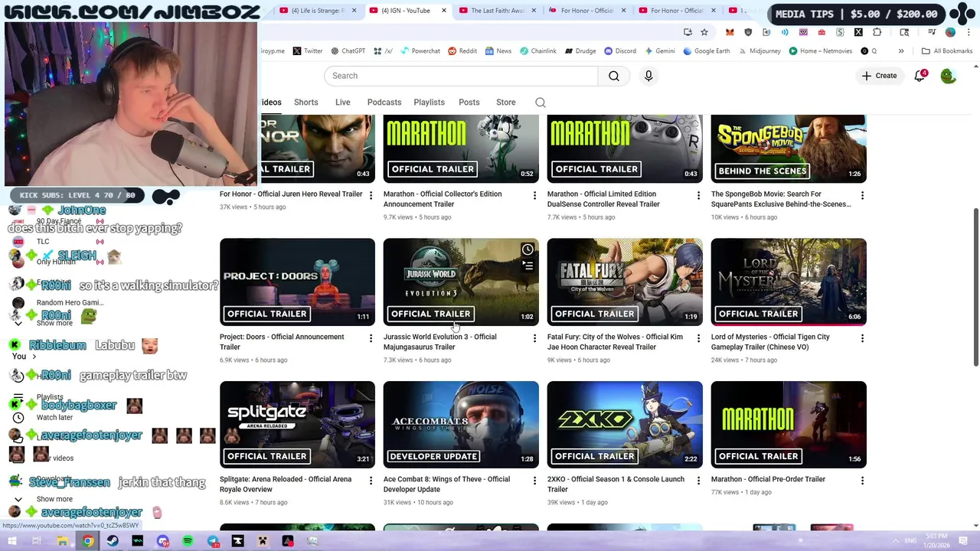Switch to Podcasts channel tab

click(384, 103)
